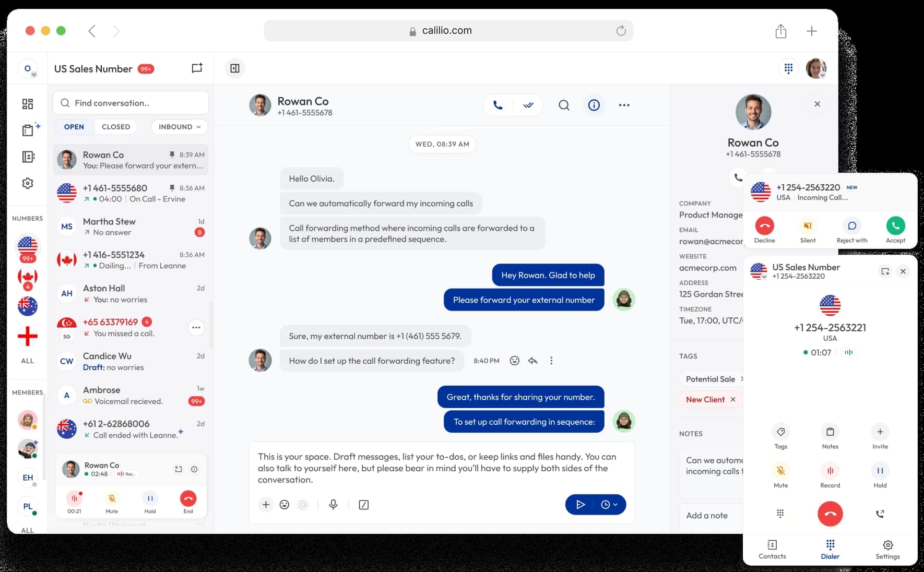Viewport: 924px width, 572px height.
Task: Toggle Mute in the dialer panel
Action: [x=780, y=471]
